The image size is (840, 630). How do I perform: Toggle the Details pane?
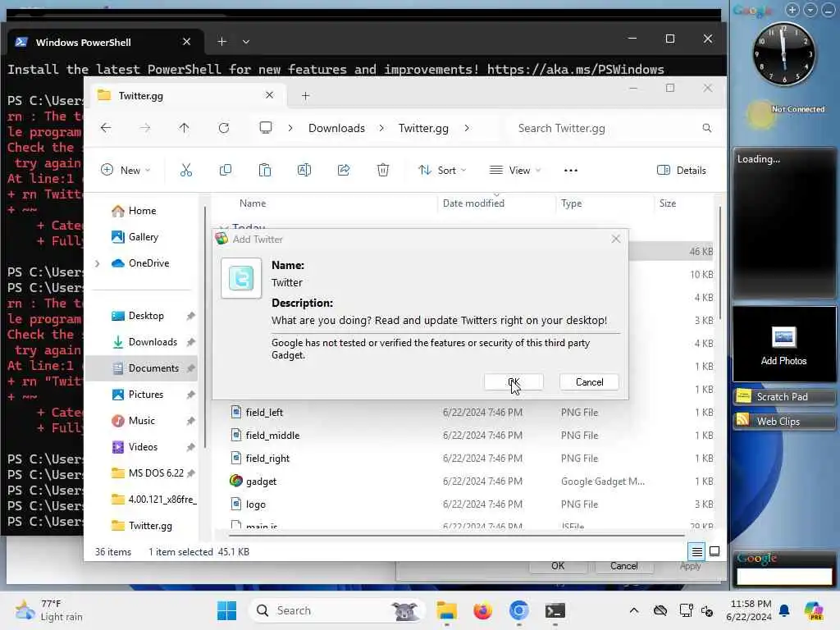coord(682,171)
